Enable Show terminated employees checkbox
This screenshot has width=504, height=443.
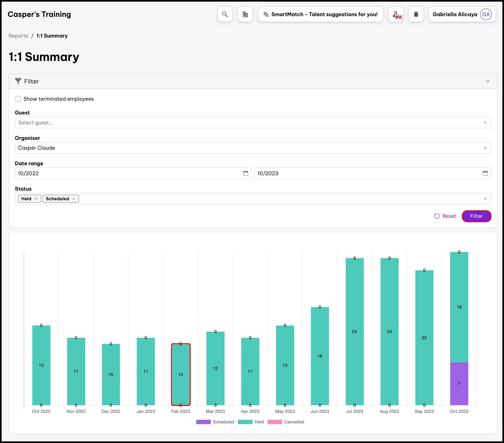(x=18, y=99)
